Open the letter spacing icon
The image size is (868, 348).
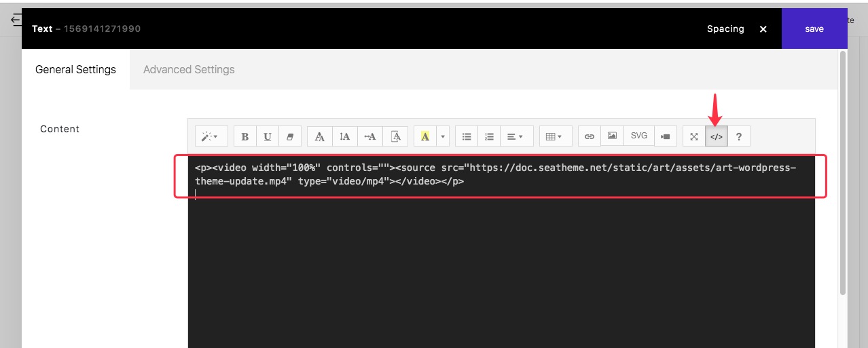click(370, 136)
